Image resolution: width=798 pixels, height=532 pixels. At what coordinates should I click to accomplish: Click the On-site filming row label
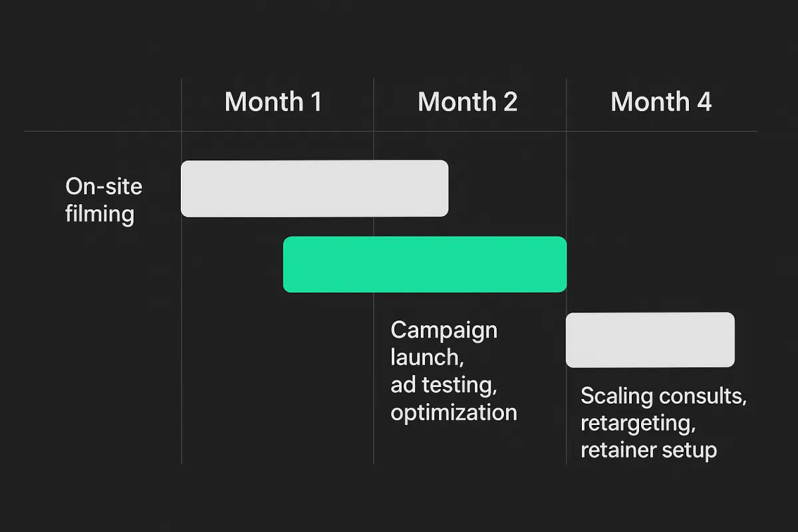pyautogui.click(x=104, y=199)
